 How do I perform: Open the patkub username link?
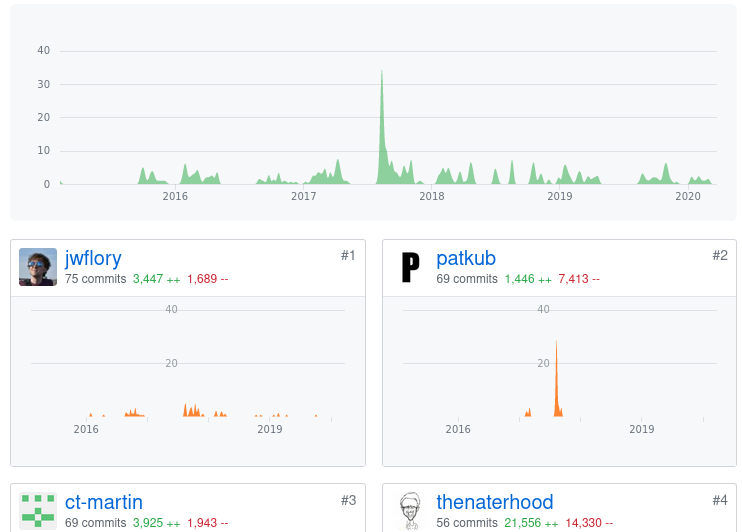(x=466, y=258)
